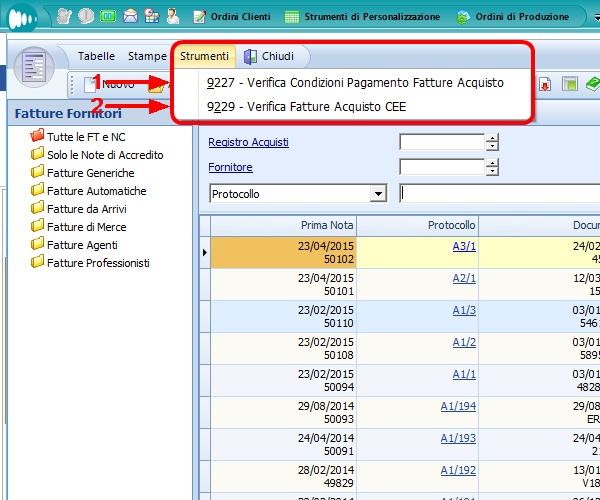
Task: Click the document with red arrow icon
Action: (x=546, y=84)
